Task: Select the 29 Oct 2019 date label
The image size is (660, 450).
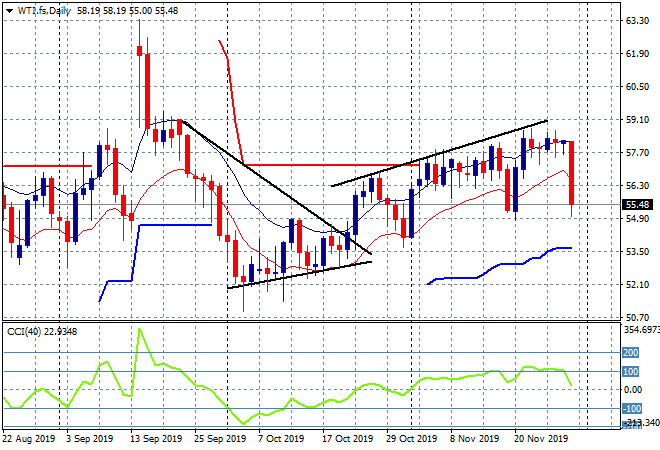Action: pyautogui.click(x=412, y=438)
